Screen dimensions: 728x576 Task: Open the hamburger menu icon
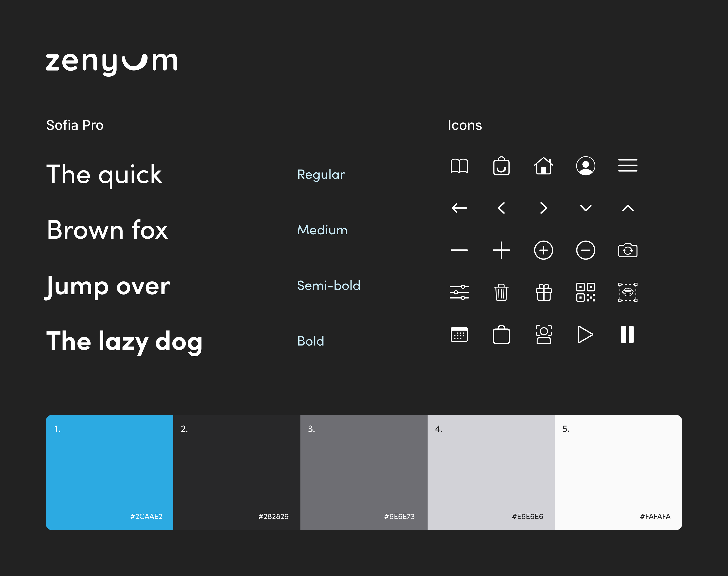[x=628, y=166]
